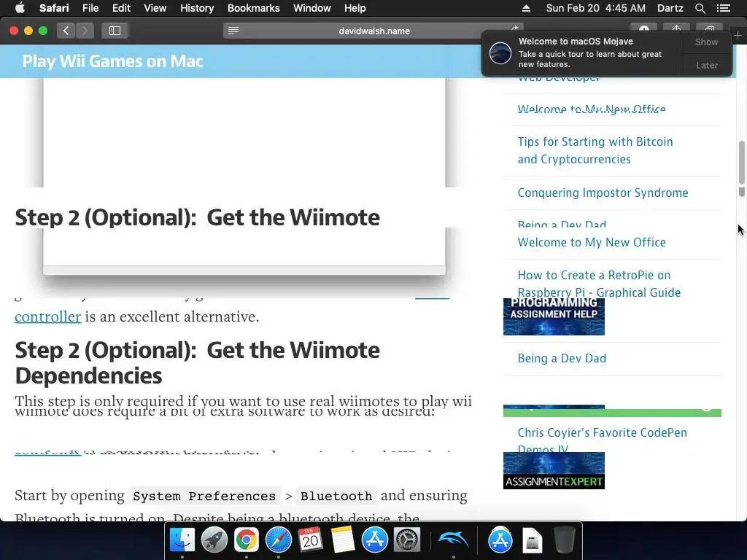Screen dimensions: 747x560
Task: Click the Safari compass in the Dock
Action: pyautogui.click(x=278, y=540)
